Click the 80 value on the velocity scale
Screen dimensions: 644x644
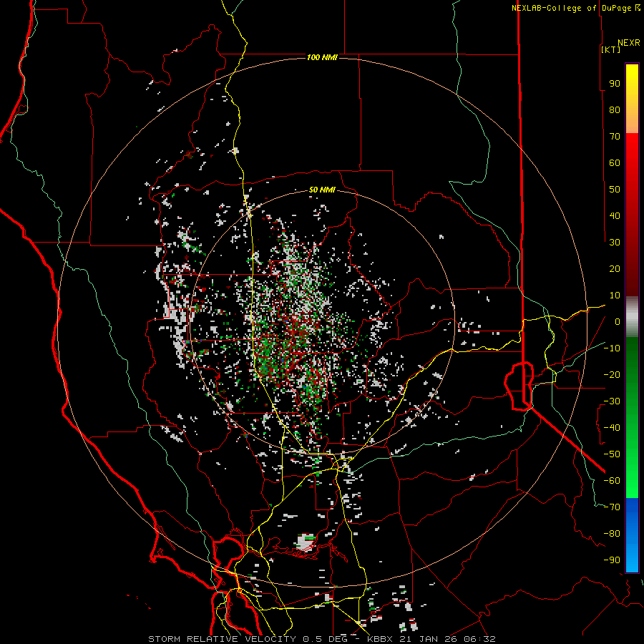[615, 109]
